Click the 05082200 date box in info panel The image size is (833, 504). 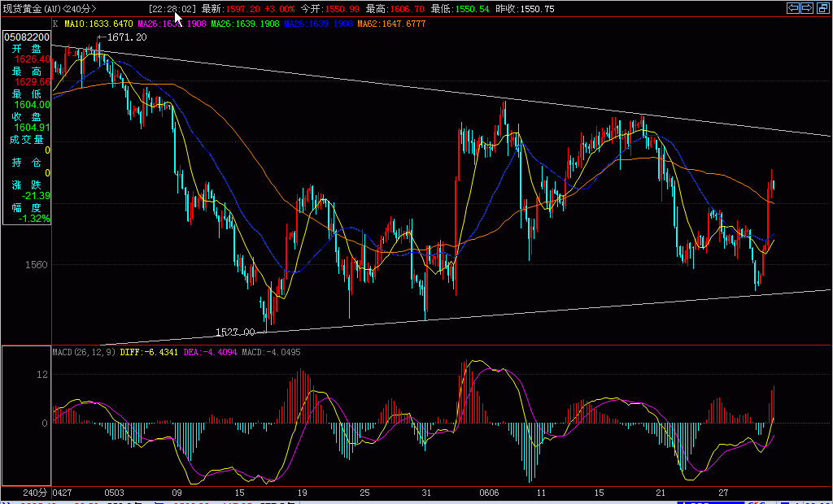tap(27, 37)
